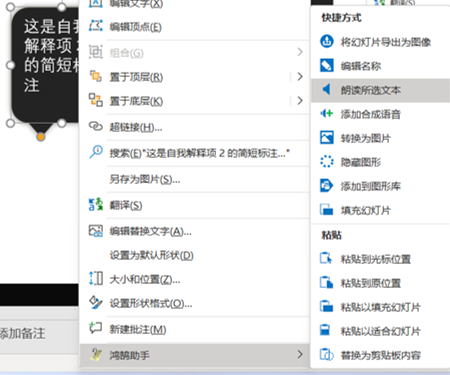450x375 pixels.
Task: Click the 新建批注 comment icon
Action: pyautogui.click(x=96, y=328)
